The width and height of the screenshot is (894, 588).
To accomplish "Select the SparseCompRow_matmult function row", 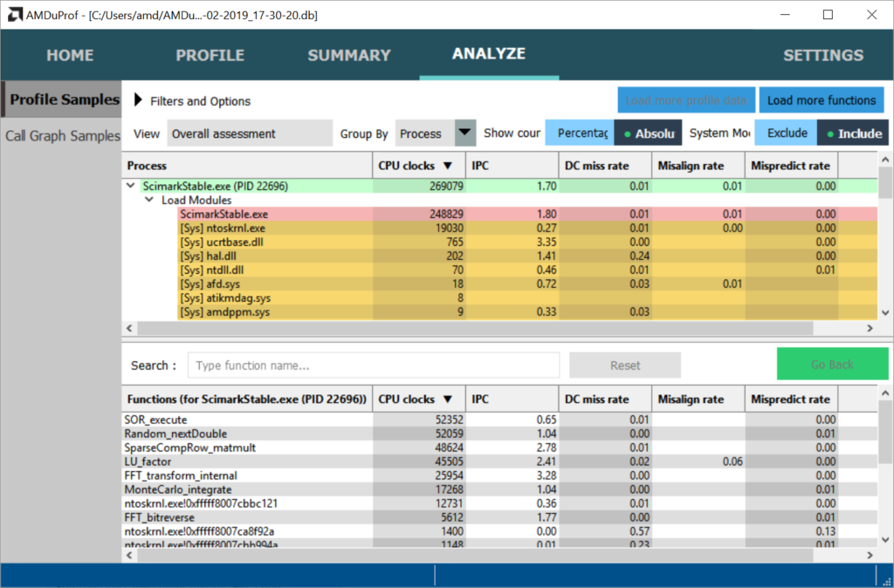I will (499, 448).
